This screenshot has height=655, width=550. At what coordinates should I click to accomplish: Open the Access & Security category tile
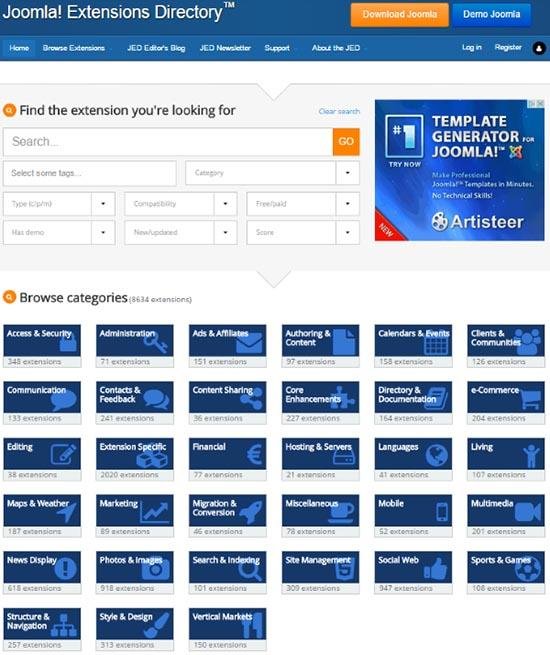coord(42,346)
